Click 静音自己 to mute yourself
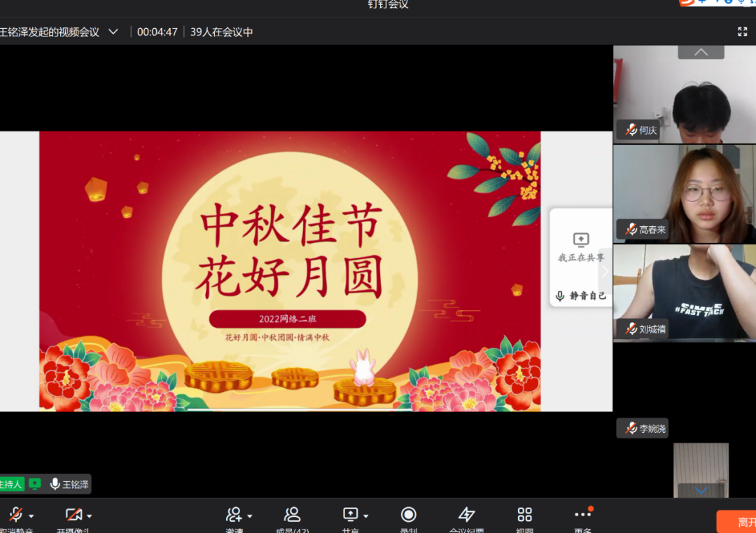The width and height of the screenshot is (756, 533). (x=581, y=296)
